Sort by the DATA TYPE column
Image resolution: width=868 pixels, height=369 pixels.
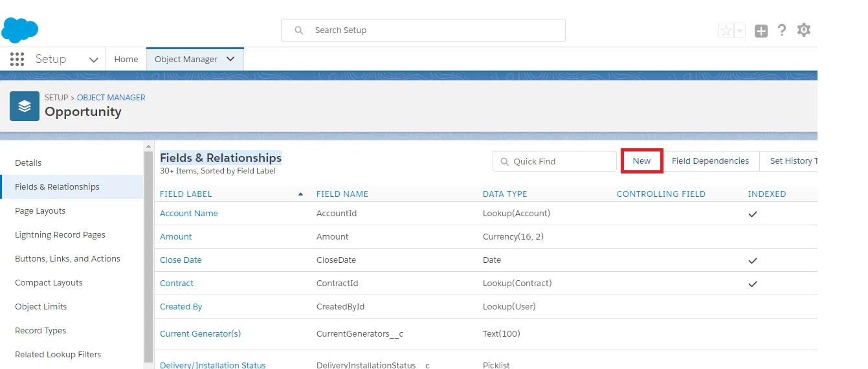(505, 194)
